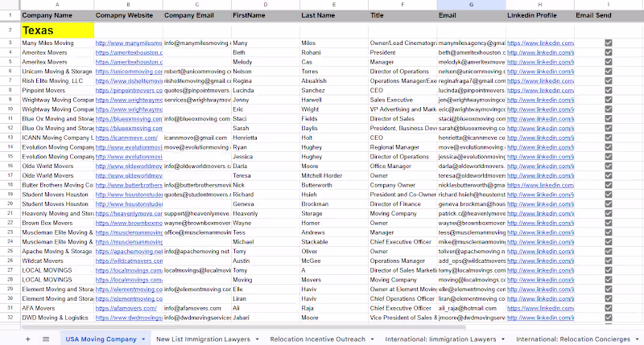
Task: Open the all sheets list icon
Action: [x=46, y=339]
